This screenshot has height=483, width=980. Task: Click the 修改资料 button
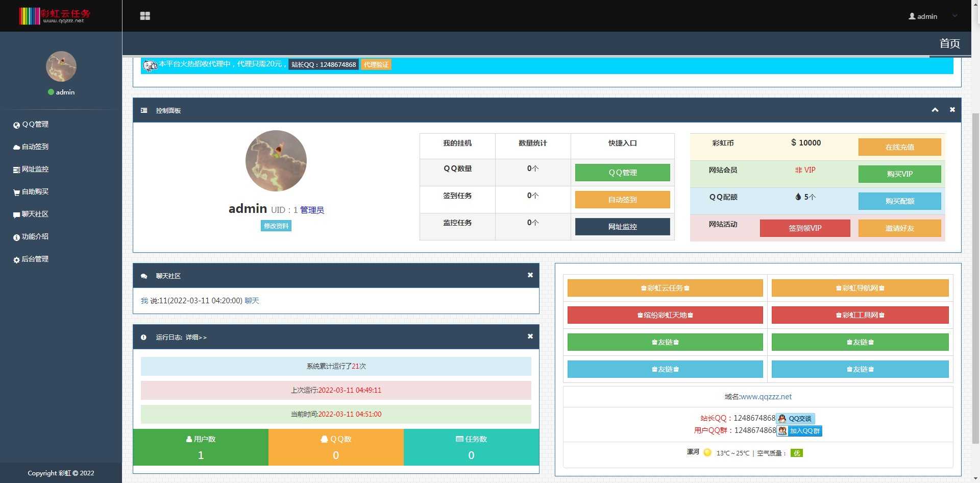pyautogui.click(x=276, y=226)
